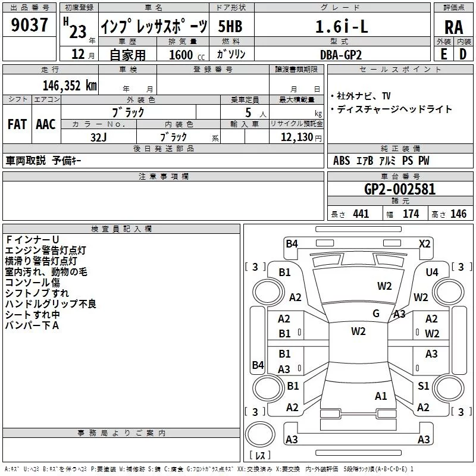Viewport: 476px width, 476px height.
Task: Click the equipment line ABS エアB アルミ PS PW
Action: (381, 161)
